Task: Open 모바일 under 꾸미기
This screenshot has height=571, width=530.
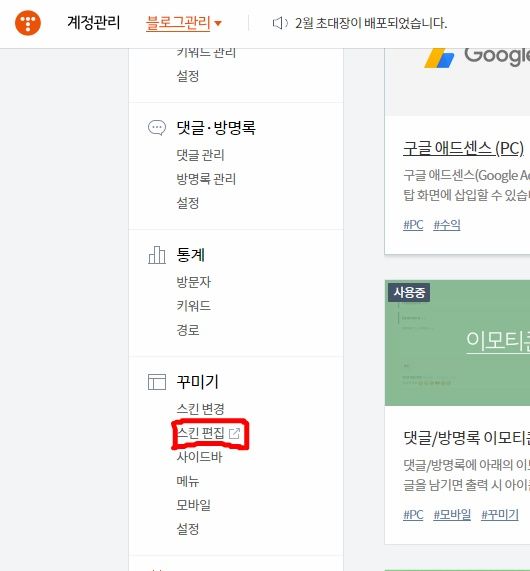Action: point(194,505)
